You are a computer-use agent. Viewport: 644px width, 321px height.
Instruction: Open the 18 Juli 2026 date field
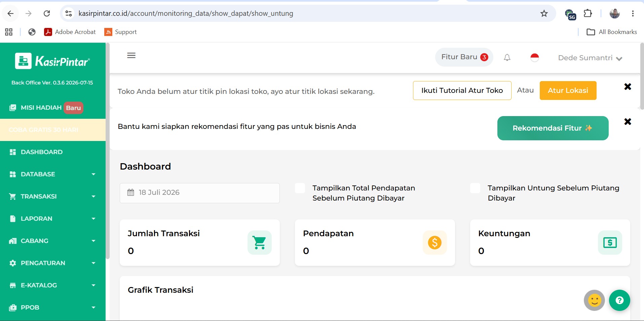point(200,193)
